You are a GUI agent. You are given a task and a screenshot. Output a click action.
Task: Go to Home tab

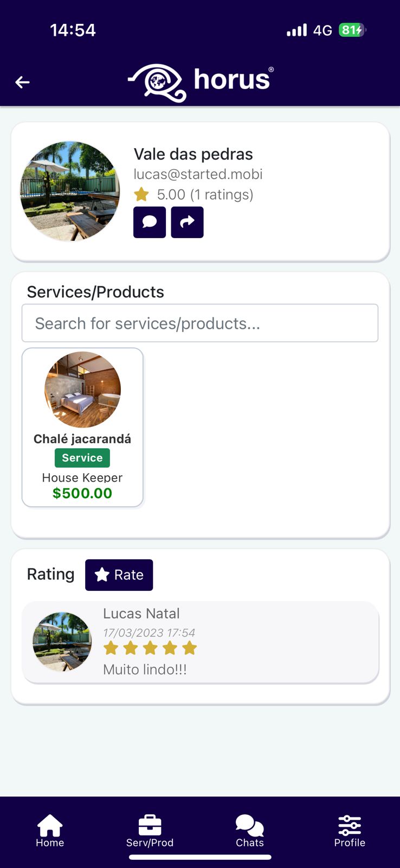(x=50, y=831)
